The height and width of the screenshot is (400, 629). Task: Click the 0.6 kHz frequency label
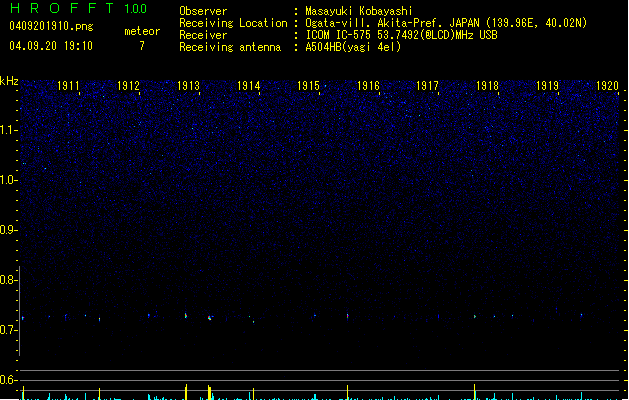tap(8, 380)
